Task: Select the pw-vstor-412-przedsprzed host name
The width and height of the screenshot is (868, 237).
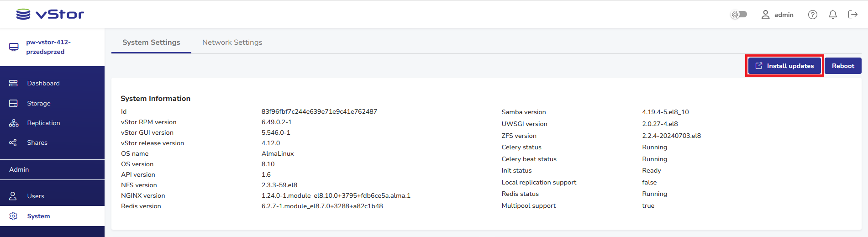Action: 48,47
